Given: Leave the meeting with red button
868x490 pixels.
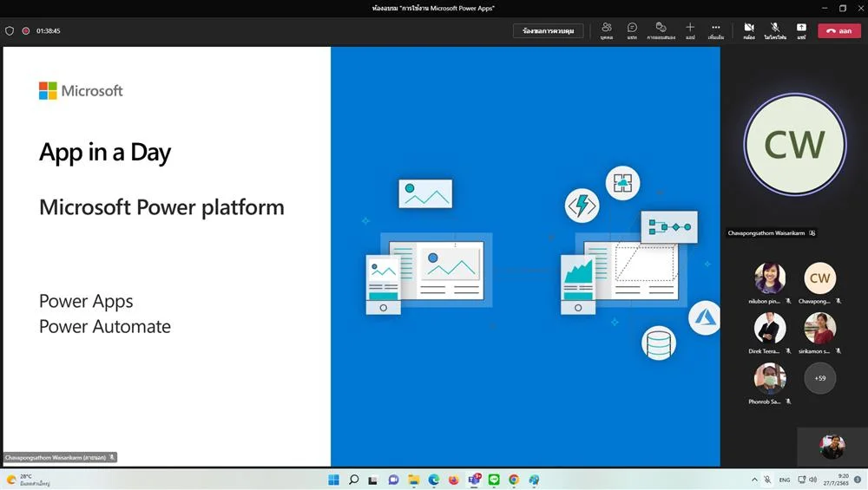Looking at the screenshot, I should [x=839, y=31].
